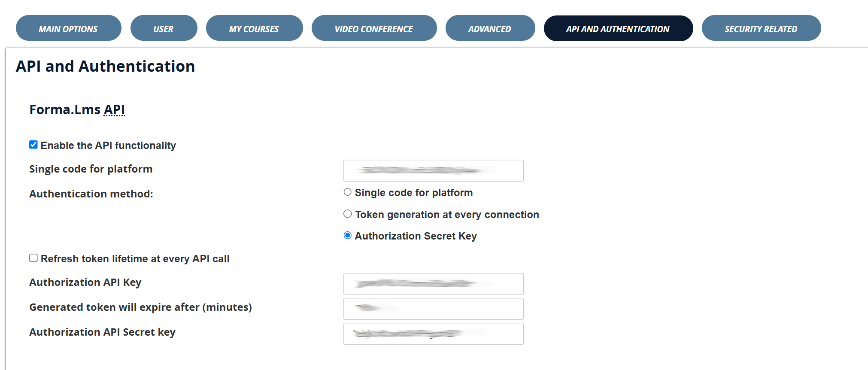Select the Advanced tab
The height and width of the screenshot is (370, 868).
tap(490, 28)
